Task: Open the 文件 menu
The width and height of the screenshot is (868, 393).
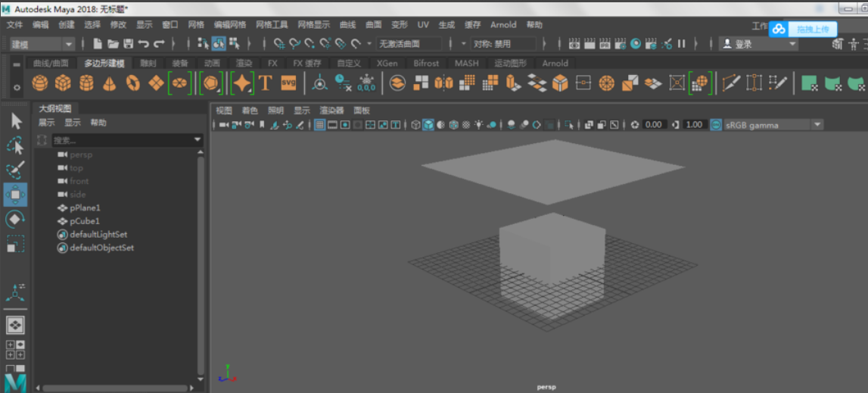Action: tap(14, 25)
